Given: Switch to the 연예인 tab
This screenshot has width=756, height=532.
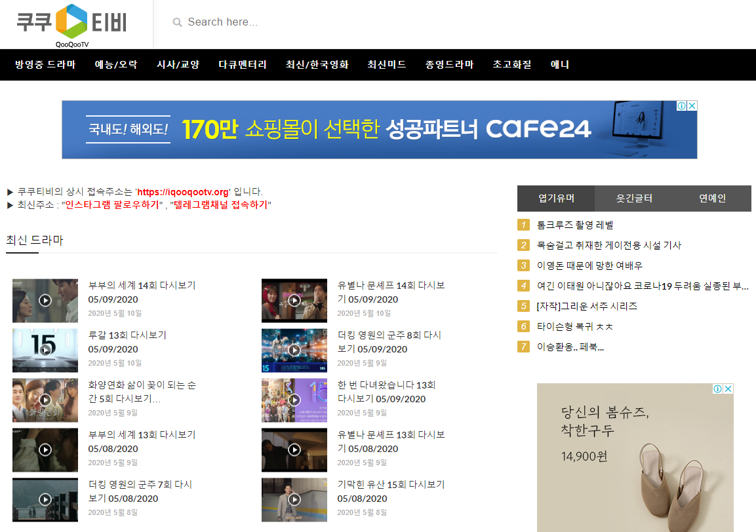Looking at the screenshot, I should coord(712,198).
